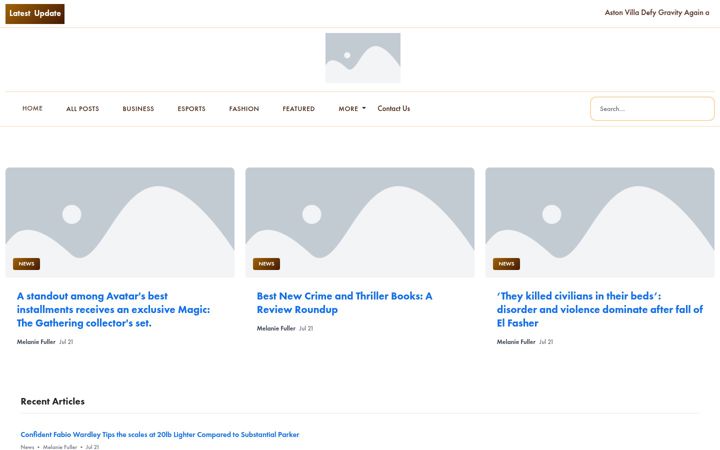
Task: Click the Contact Us link
Action: [x=394, y=108]
